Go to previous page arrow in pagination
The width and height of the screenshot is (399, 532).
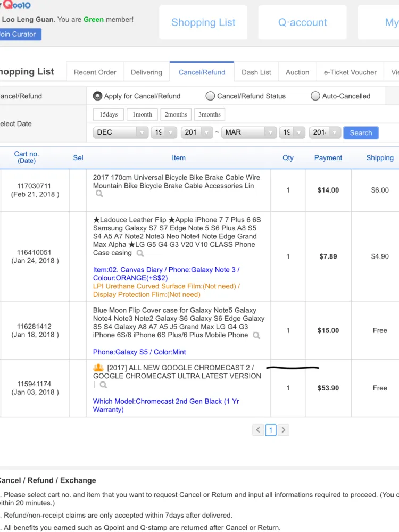pyautogui.click(x=258, y=430)
